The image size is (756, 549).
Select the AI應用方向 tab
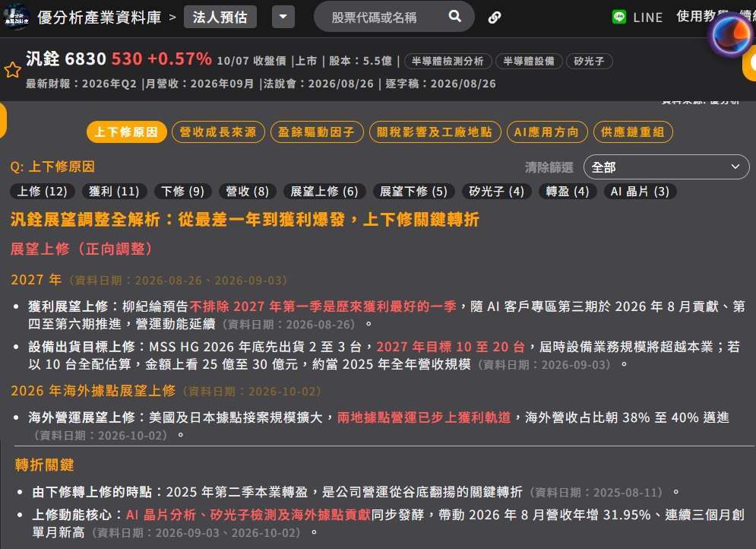click(547, 132)
